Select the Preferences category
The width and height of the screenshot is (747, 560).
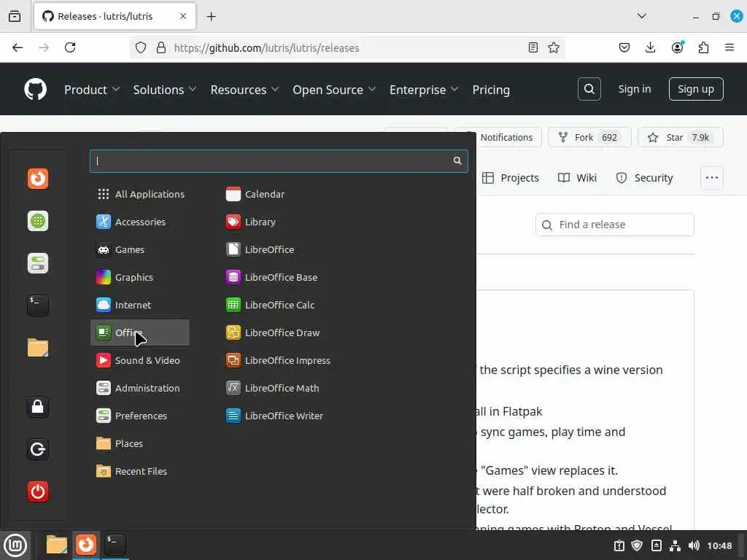tap(140, 416)
